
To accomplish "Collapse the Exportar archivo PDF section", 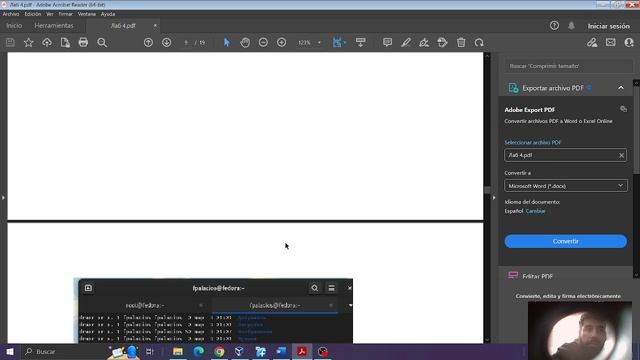I will coord(621,88).
